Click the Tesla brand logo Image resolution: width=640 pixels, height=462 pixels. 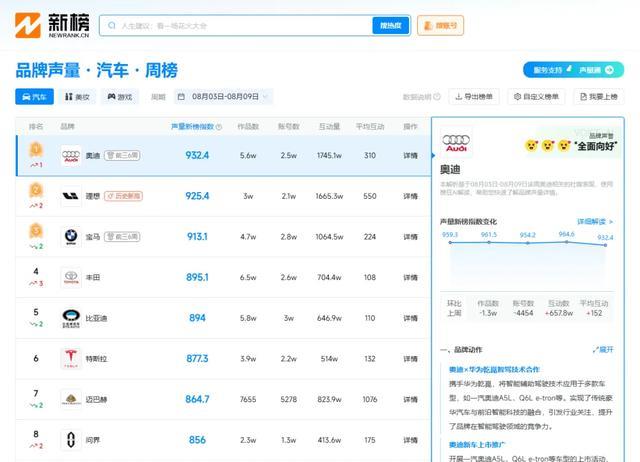(70, 358)
